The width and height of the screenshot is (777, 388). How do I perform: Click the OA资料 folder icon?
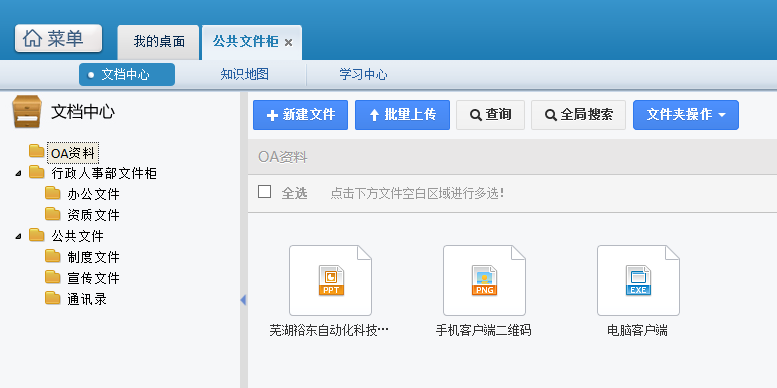tap(37, 151)
